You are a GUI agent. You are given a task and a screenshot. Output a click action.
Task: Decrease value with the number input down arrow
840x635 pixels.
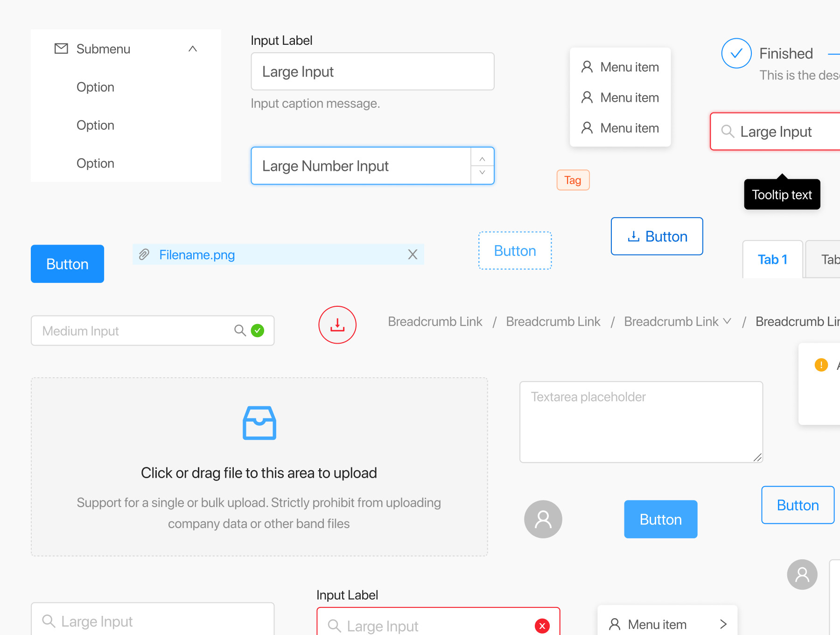[482, 173]
